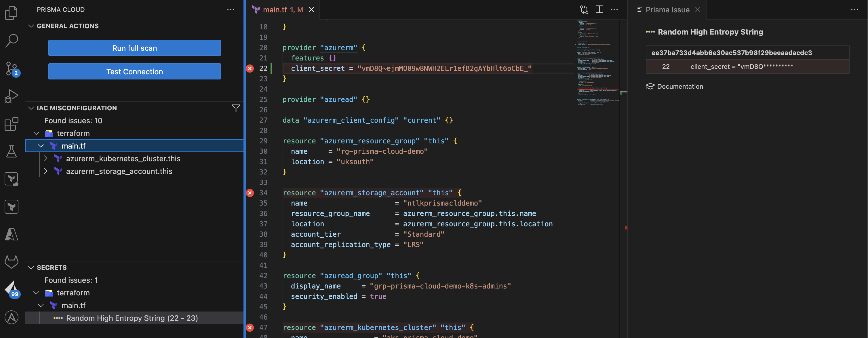Viewport: 868px width, 338px height.
Task: Click line number 29 in gutter
Action: pyautogui.click(x=263, y=141)
